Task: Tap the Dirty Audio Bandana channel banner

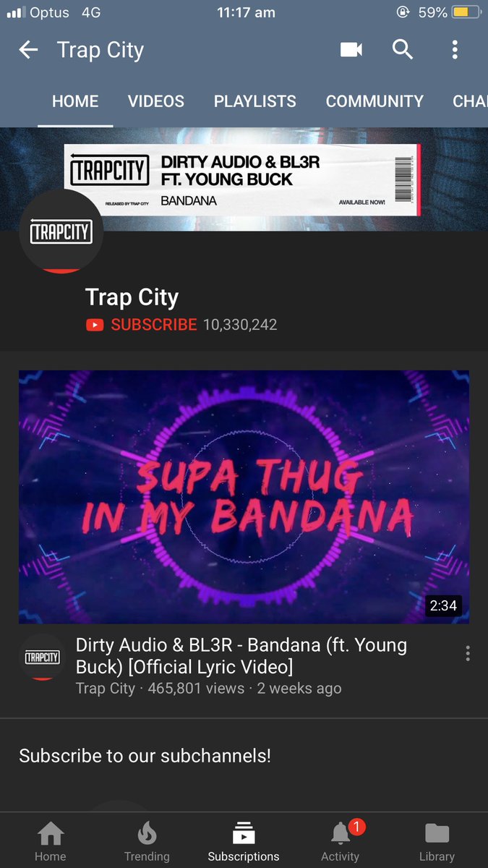Action: tap(244, 179)
